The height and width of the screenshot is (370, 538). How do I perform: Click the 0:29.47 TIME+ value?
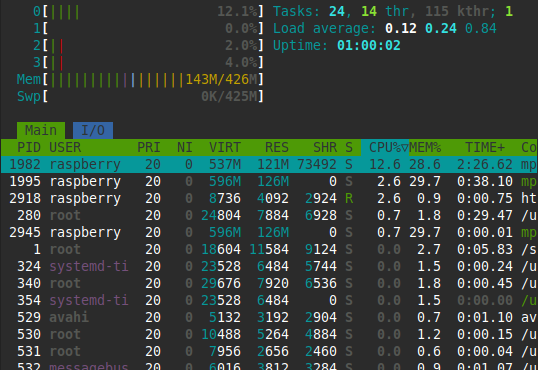[x=485, y=216]
